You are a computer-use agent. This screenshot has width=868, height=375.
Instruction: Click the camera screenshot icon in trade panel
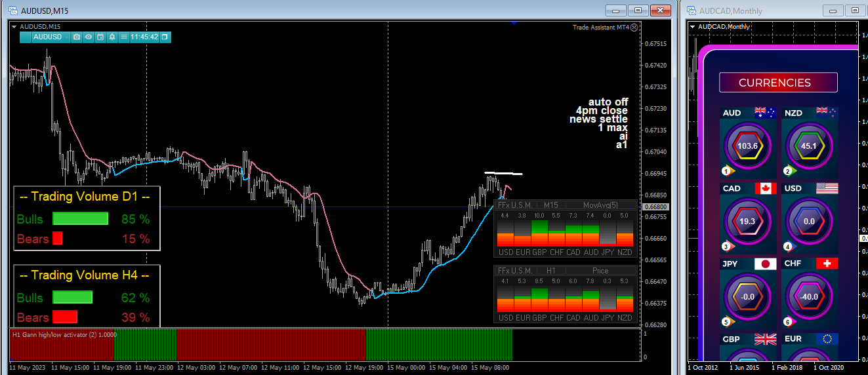tap(77, 37)
